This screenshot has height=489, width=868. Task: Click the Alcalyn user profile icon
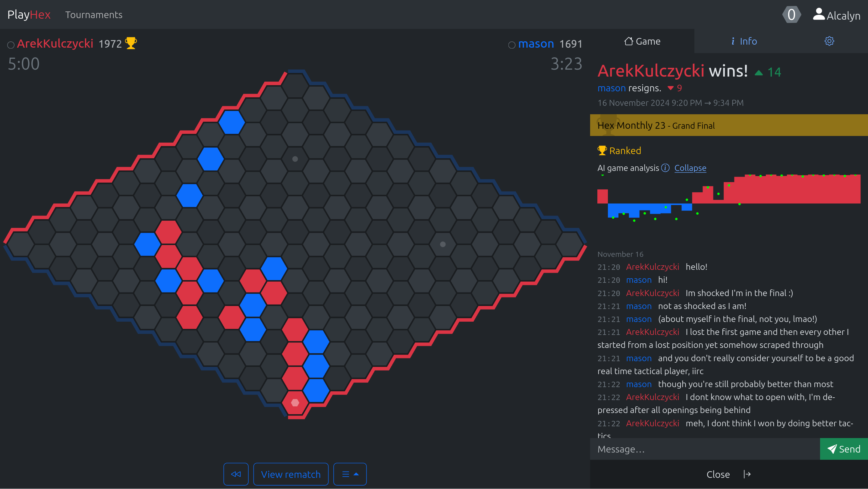[819, 15]
